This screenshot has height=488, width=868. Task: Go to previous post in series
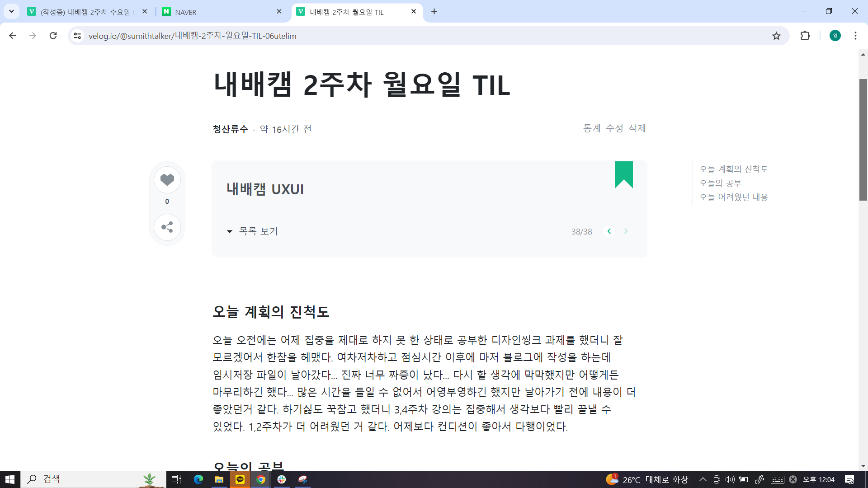(x=609, y=231)
